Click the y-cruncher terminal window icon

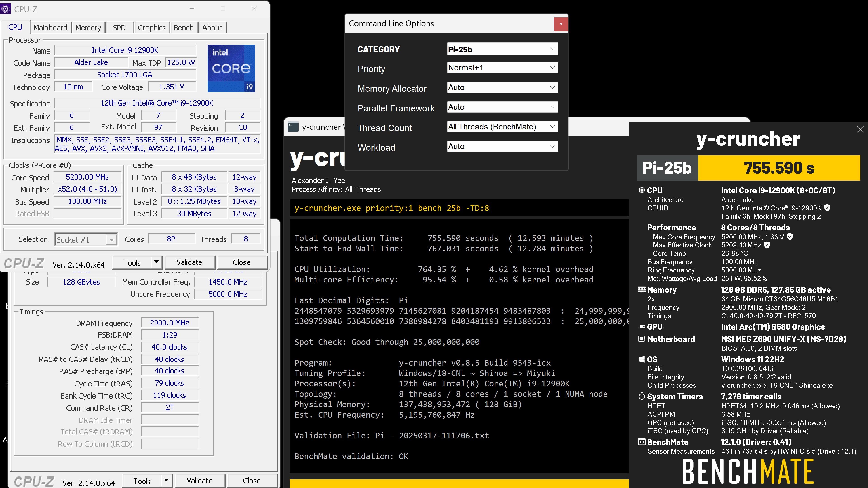pyautogui.click(x=293, y=127)
